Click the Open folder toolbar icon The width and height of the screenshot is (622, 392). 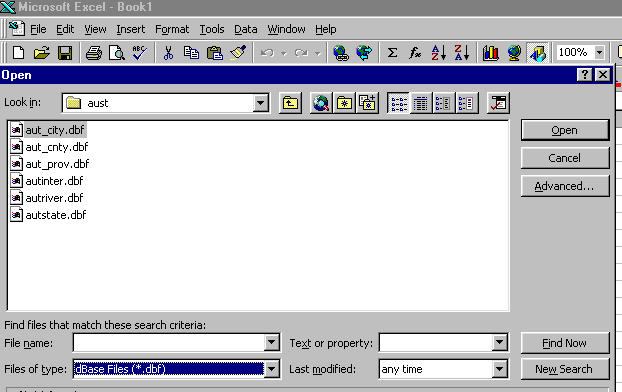click(x=41, y=52)
